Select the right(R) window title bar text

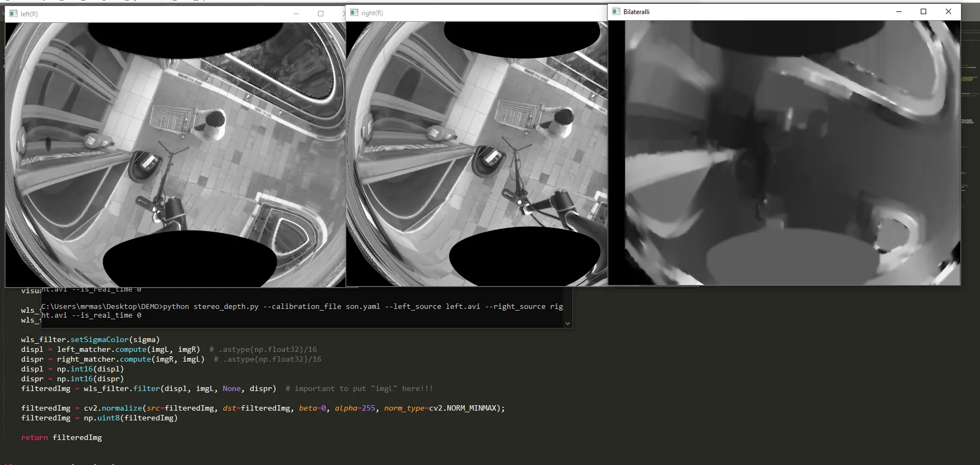tap(372, 13)
